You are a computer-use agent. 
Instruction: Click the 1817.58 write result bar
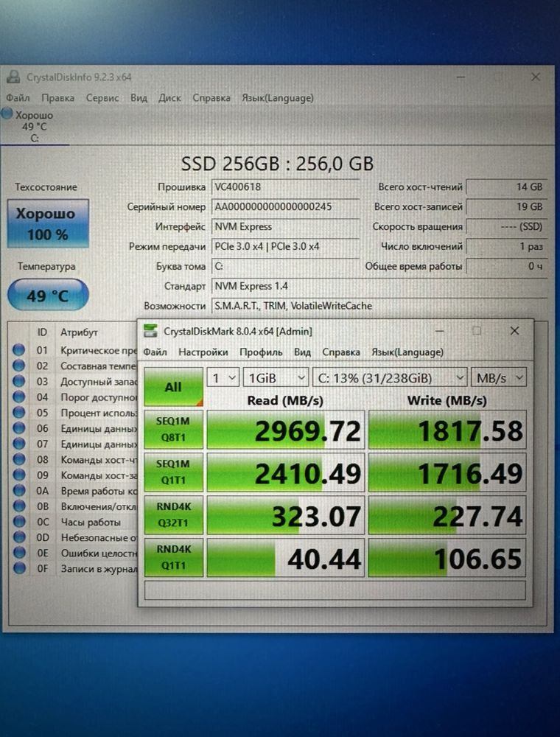pyautogui.click(x=447, y=430)
